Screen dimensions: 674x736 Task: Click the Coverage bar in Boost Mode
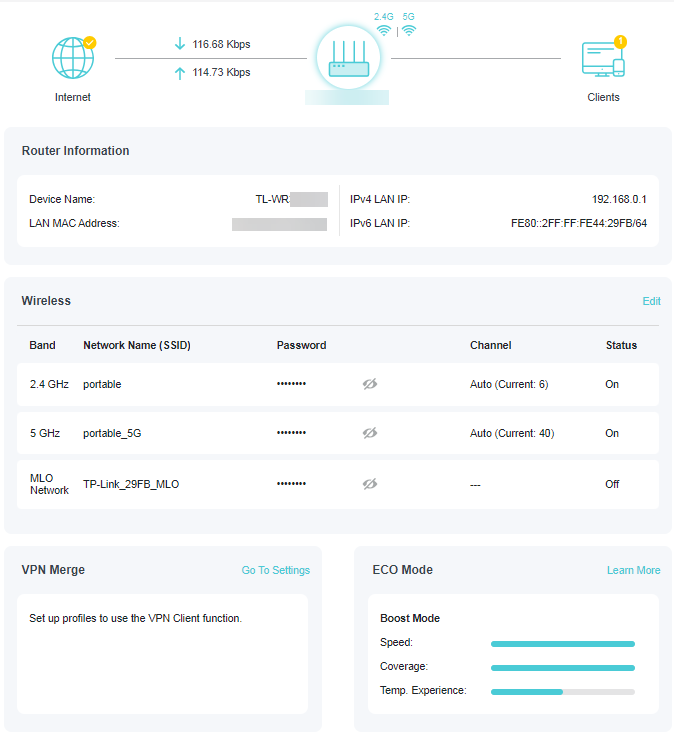pos(563,668)
